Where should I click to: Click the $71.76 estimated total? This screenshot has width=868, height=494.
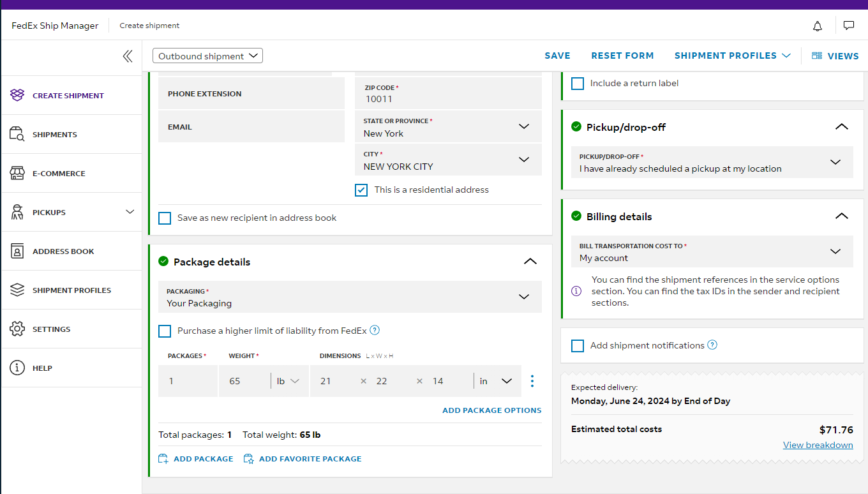pos(836,430)
